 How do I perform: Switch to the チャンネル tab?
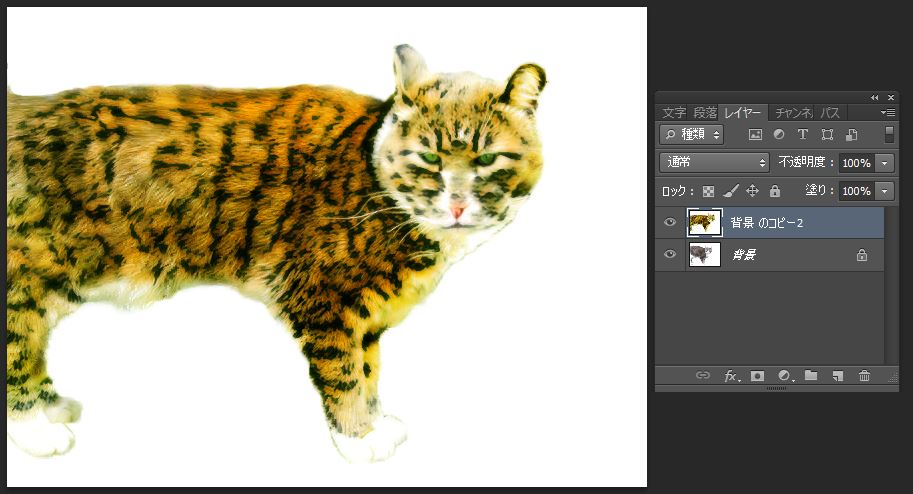tap(794, 112)
